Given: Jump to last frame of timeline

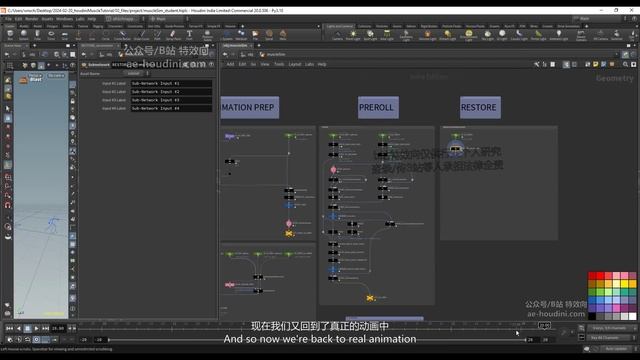Looking at the screenshot, I should (46, 328).
